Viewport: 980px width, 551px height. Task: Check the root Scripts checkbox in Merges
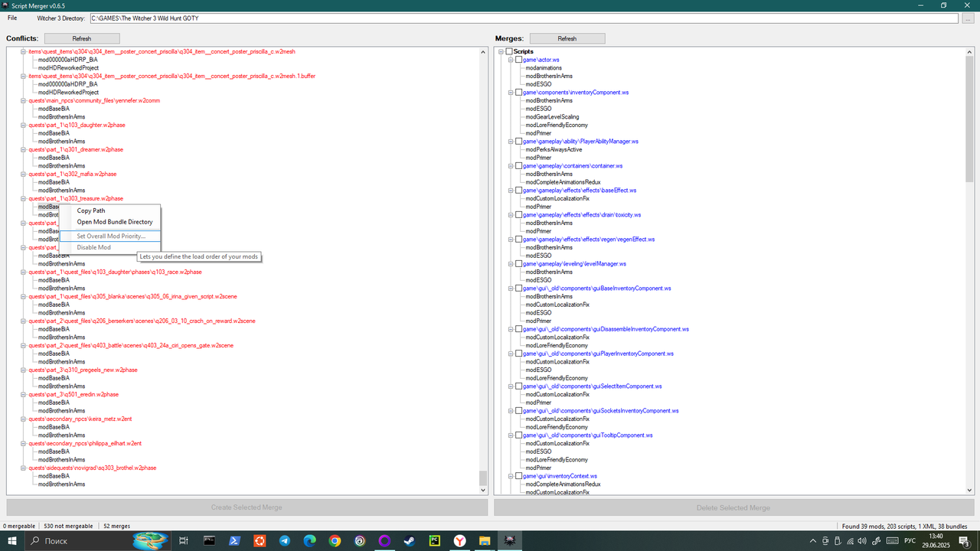point(509,51)
